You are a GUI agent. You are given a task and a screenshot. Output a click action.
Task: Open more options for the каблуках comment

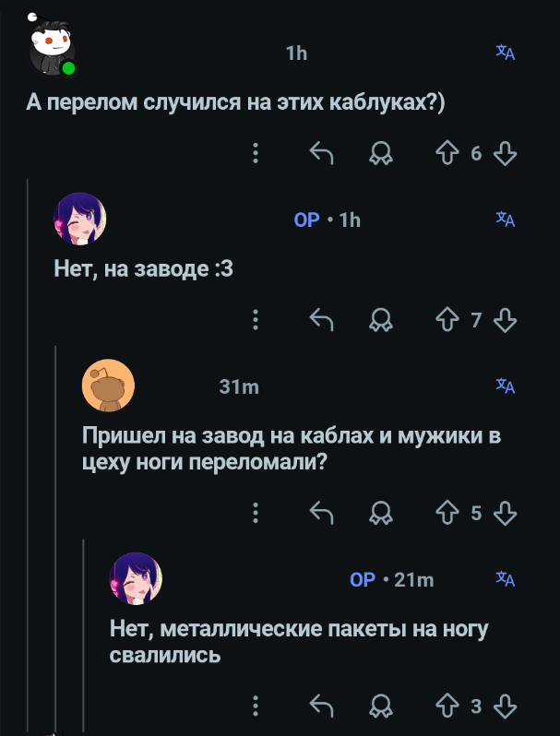pos(256,153)
